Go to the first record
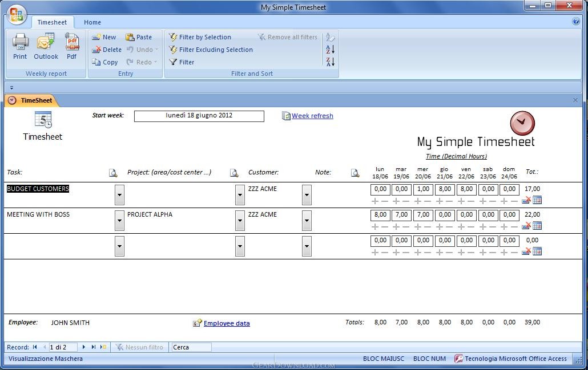 (35, 347)
